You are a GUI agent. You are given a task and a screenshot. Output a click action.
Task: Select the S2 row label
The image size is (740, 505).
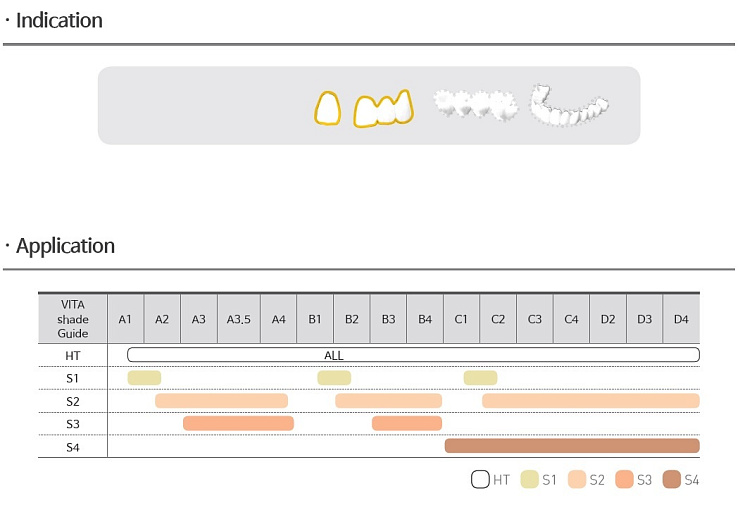(x=73, y=402)
